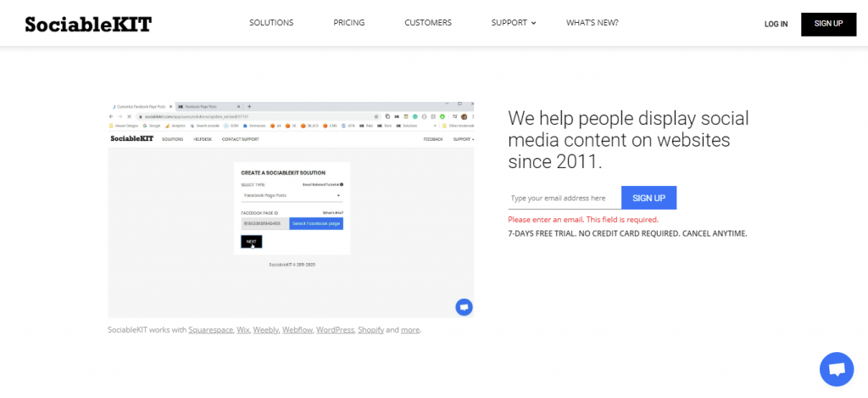Follow the Squarespace link
Viewport: 868px width, 398px height.
[x=210, y=330]
